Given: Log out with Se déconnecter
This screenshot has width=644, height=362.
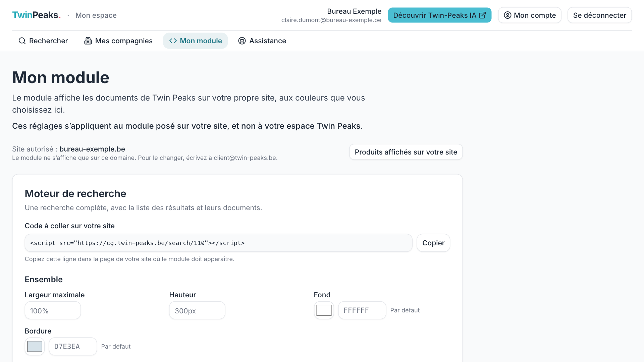Looking at the screenshot, I should point(599,15).
